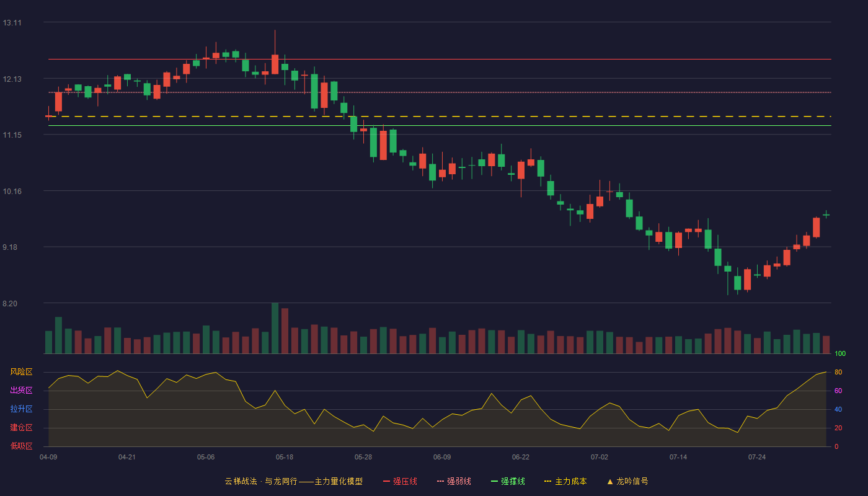Select the 出货区 zone label
Screen dimensions: 868x496
[21, 391]
